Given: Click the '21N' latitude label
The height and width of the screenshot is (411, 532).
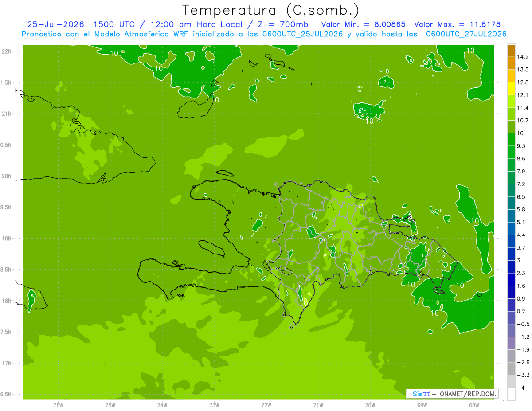Looking at the screenshot, I should pyautogui.click(x=7, y=114).
